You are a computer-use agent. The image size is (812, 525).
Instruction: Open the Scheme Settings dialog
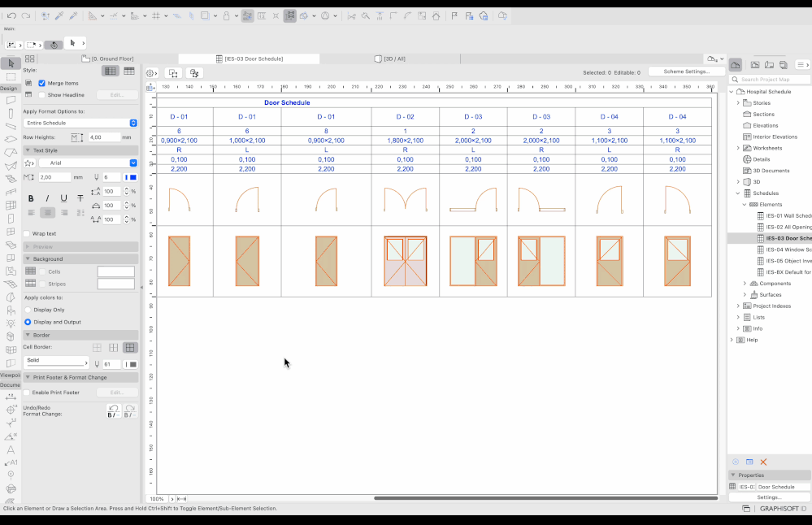click(685, 71)
